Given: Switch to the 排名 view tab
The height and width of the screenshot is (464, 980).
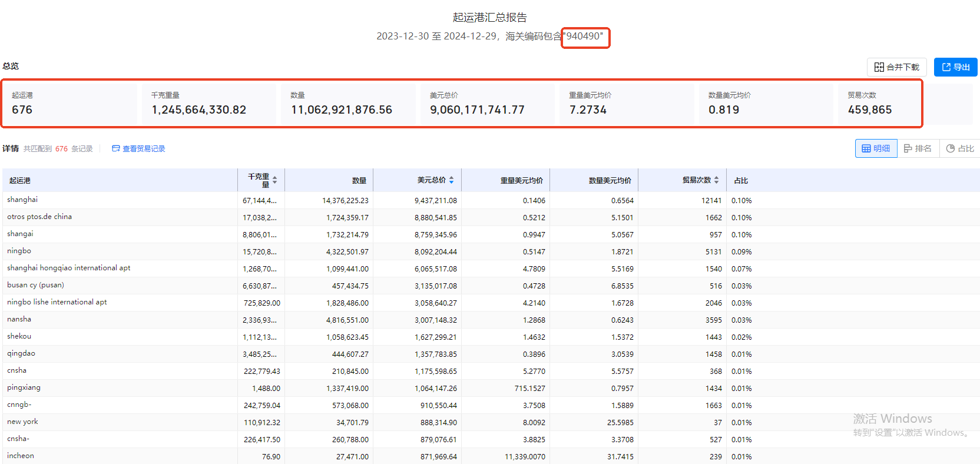Looking at the screenshot, I should pos(918,148).
